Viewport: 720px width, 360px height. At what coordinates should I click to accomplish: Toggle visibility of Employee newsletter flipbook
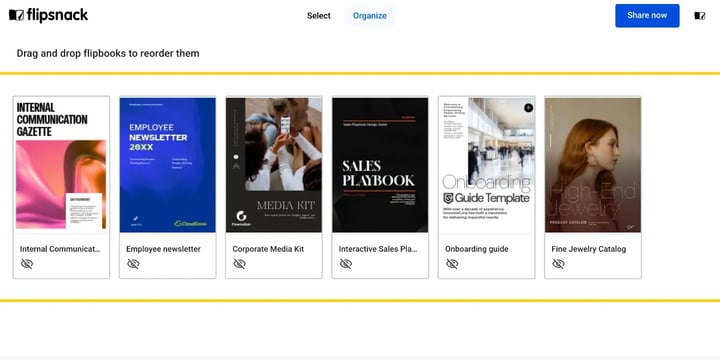[x=133, y=264]
